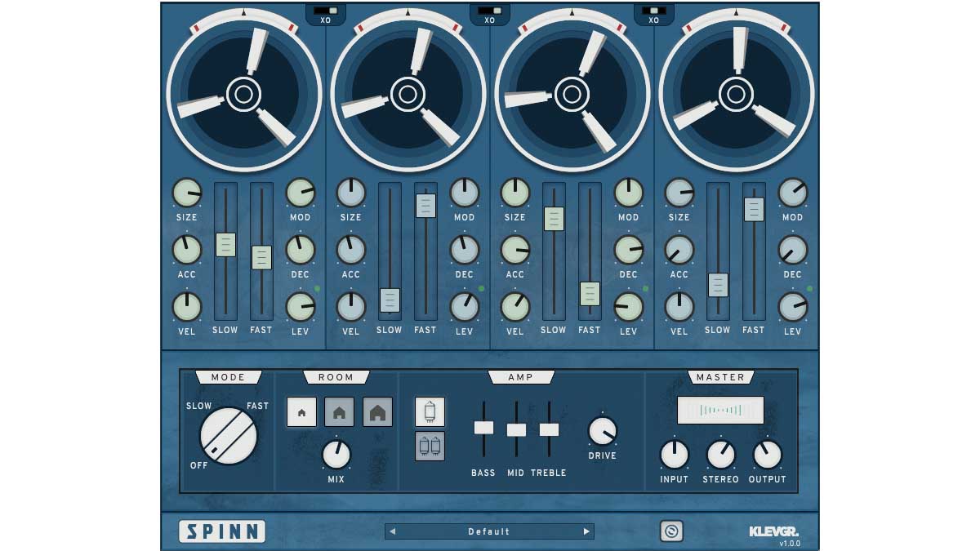980x551 pixels.
Task: Click the third rotor's SIZE knob
Action: [x=515, y=193]
